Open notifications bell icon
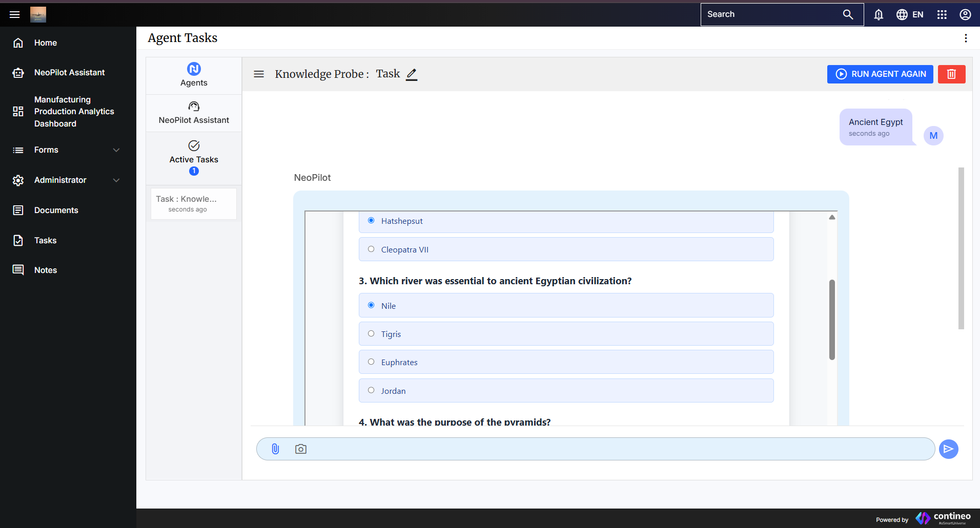 click(879, 14)
